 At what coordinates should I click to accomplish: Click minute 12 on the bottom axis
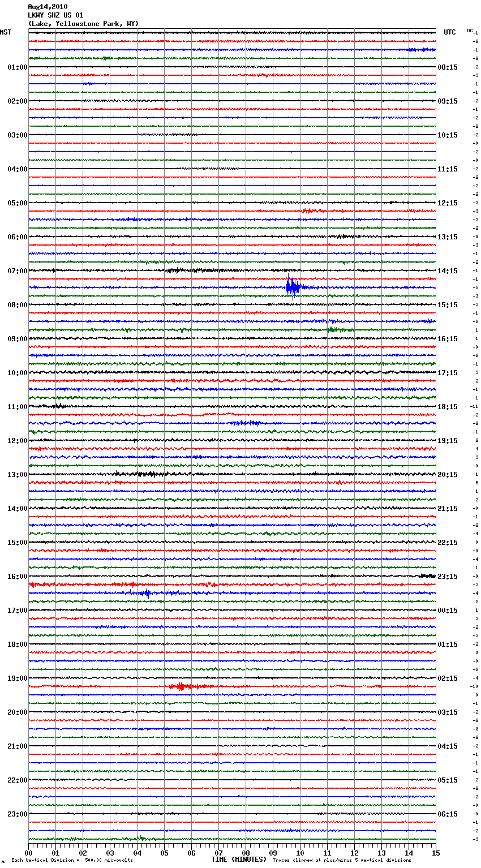(355, 853)
